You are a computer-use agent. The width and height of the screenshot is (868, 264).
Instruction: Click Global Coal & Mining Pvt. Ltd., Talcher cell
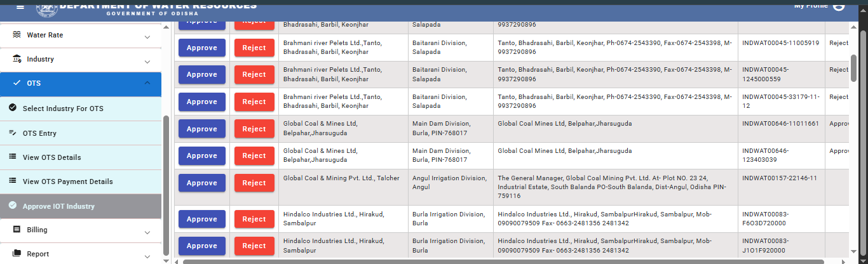(343, 187)
